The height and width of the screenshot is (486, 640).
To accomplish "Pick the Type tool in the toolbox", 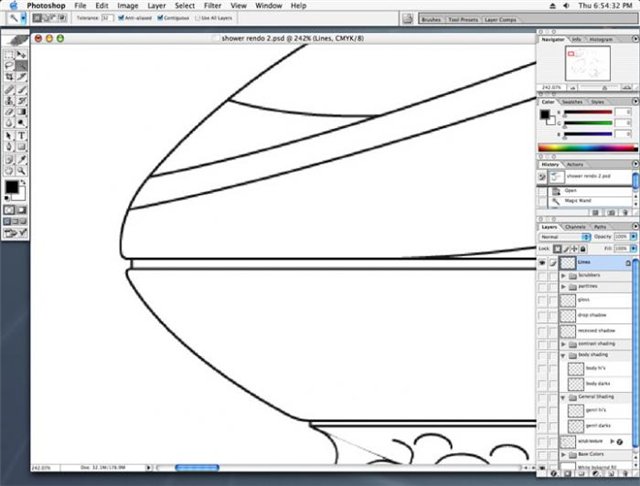I will (21, 135).
